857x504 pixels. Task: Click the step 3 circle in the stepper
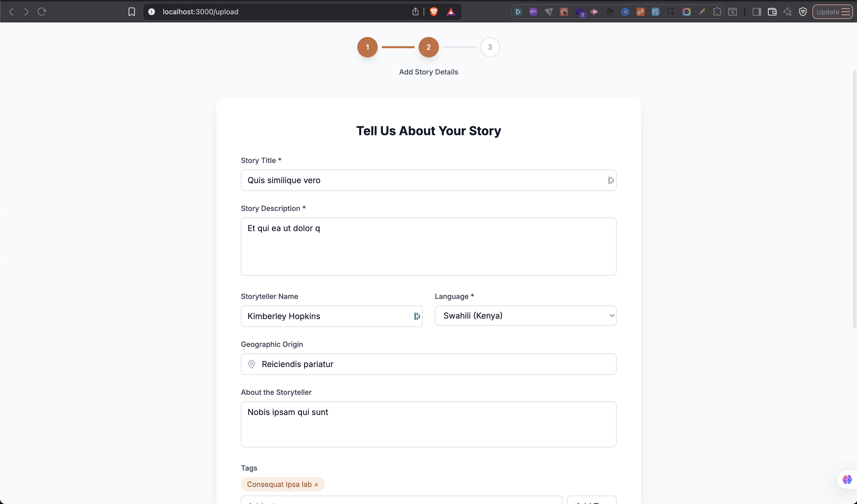tap(490, 47)
